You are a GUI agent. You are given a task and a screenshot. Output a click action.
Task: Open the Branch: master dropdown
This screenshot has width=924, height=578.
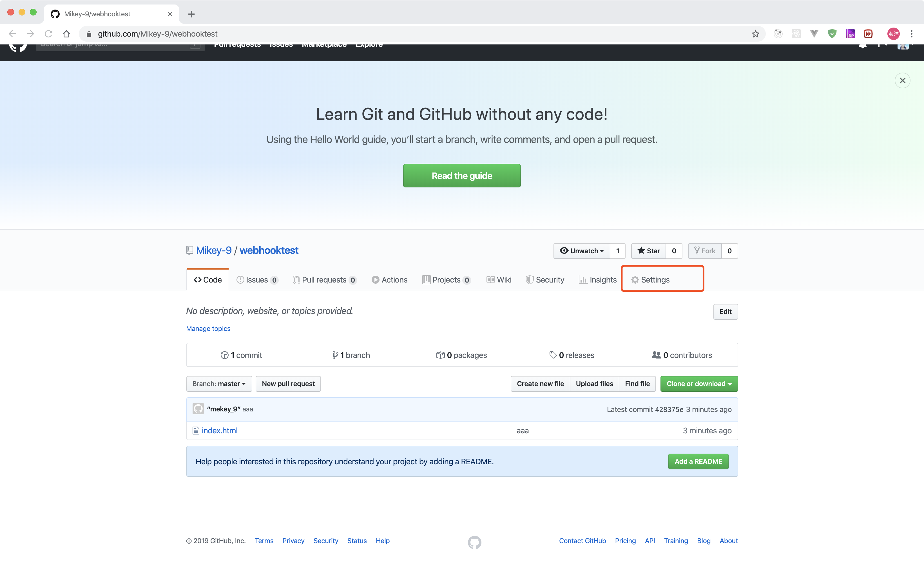[x=219, y=384]
